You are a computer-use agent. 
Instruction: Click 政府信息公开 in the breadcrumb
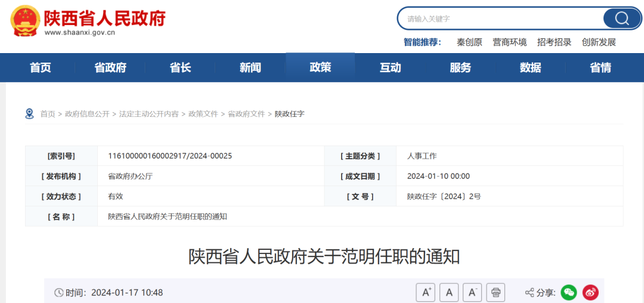(87, 114)
